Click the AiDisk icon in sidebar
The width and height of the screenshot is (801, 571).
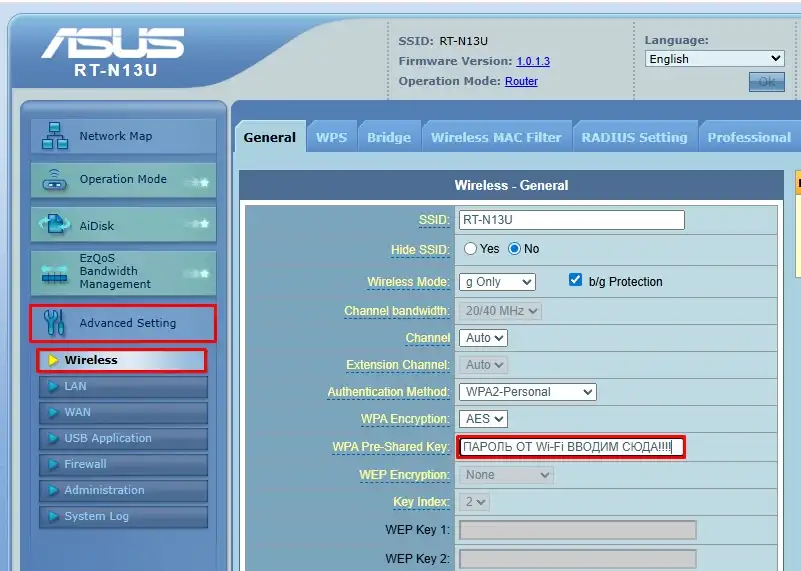(55, 226)
